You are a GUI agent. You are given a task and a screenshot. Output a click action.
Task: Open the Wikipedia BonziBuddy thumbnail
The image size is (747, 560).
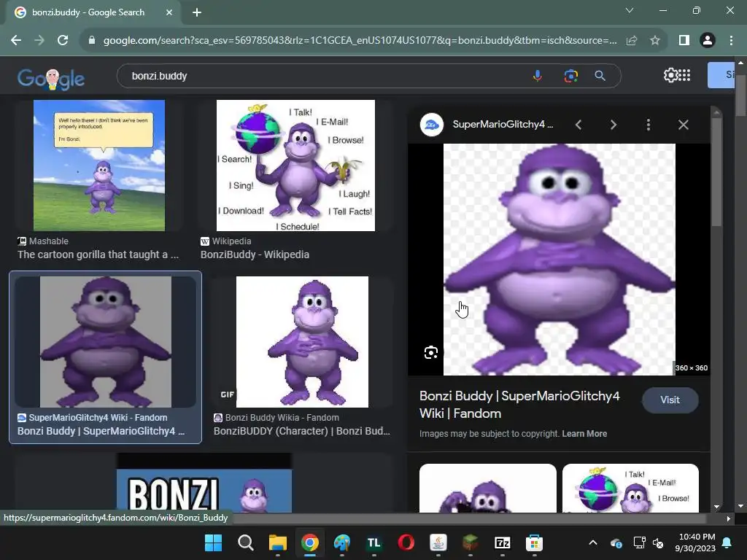tap(295, 166)
